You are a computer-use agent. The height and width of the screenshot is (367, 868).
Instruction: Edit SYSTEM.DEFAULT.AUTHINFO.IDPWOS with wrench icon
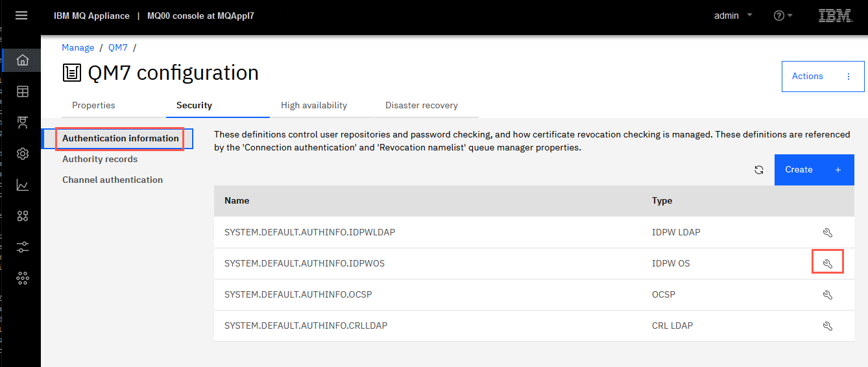tap(827, 263)
